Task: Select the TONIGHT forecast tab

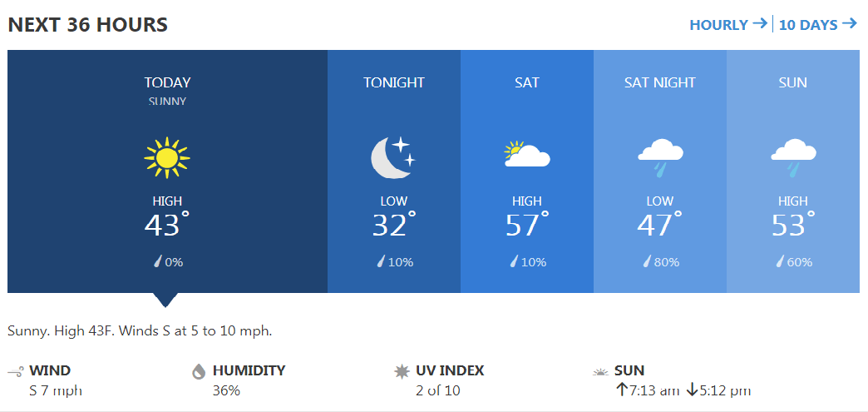Action: (394, 82)
